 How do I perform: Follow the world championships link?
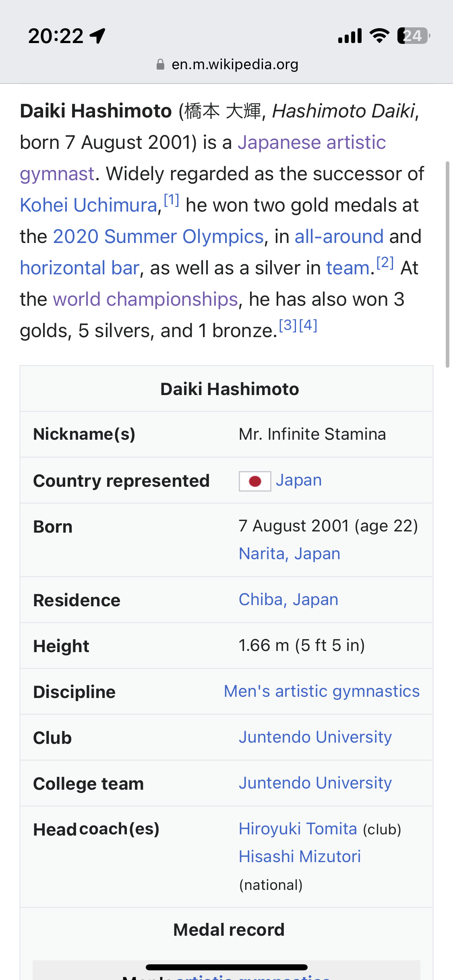coord(146,299)
